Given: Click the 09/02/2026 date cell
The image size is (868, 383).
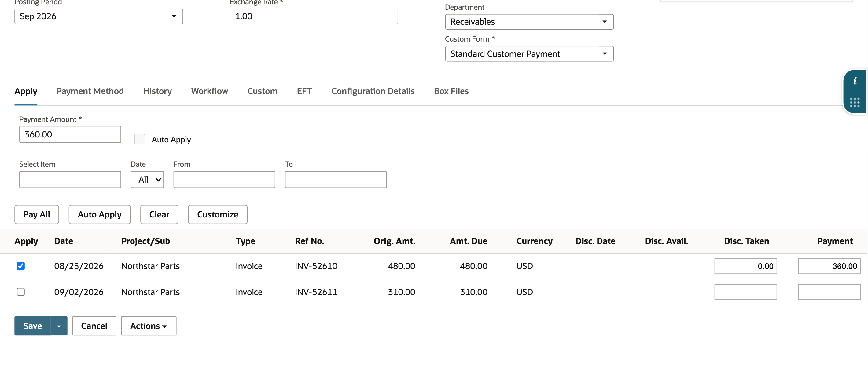Looking at the screenshot, I should pyautogui.click(x=79, y=292).
